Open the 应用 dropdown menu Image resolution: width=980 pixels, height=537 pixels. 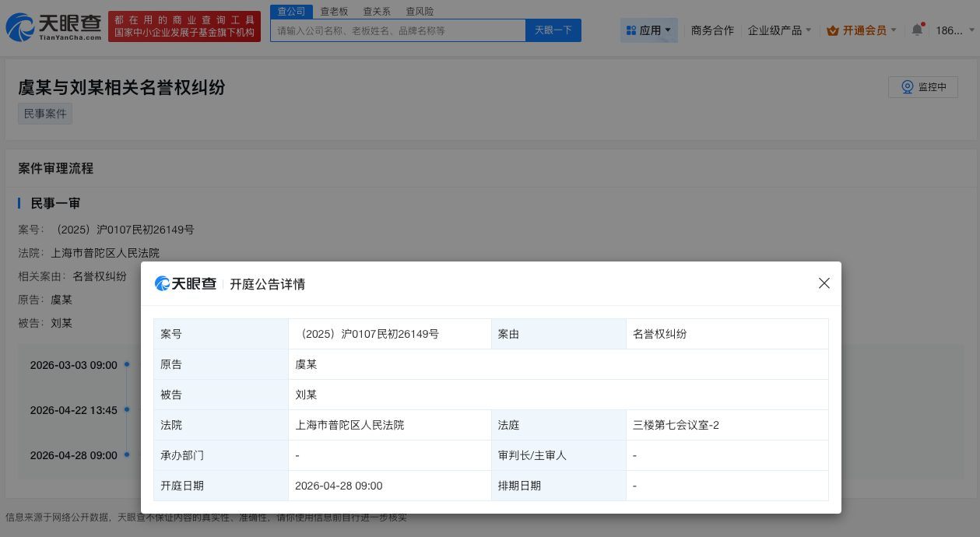[648, 29]
